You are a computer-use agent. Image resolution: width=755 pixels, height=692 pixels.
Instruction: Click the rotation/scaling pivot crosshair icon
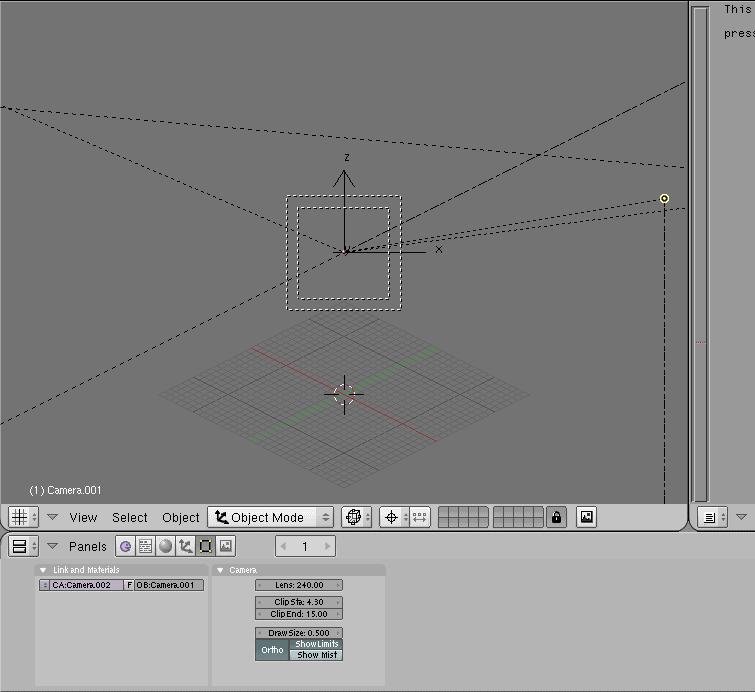point(391,517)
